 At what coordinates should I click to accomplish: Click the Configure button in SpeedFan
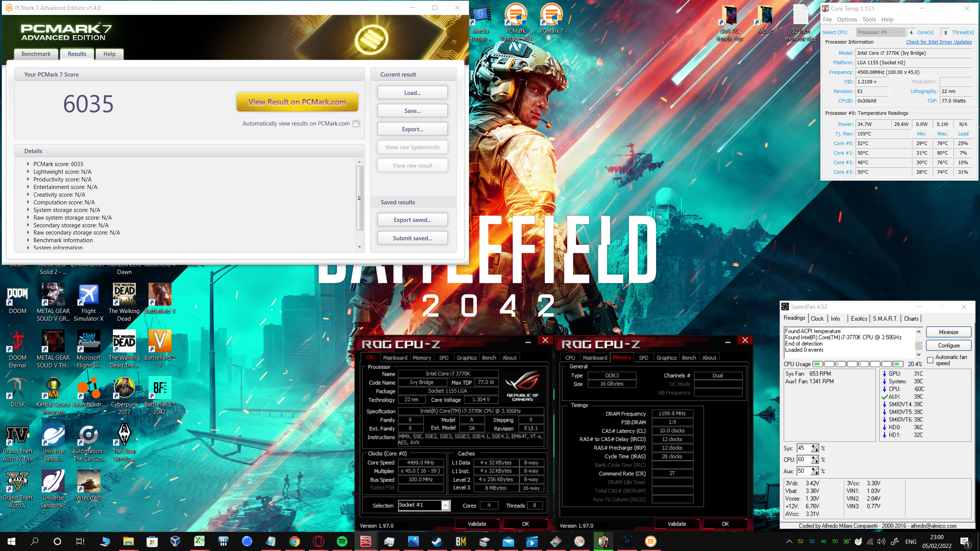[949, 345]
